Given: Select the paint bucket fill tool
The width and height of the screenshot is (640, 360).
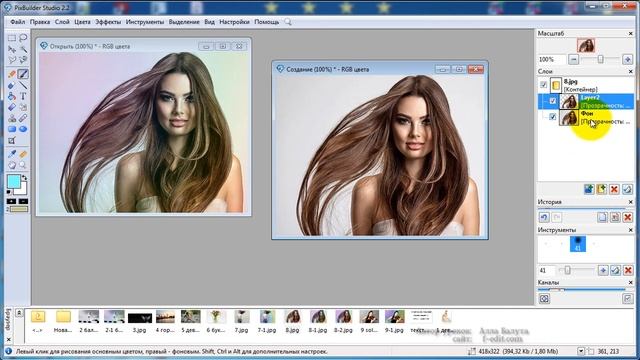Looking at the screenshot, I should [x=12, y=96].
